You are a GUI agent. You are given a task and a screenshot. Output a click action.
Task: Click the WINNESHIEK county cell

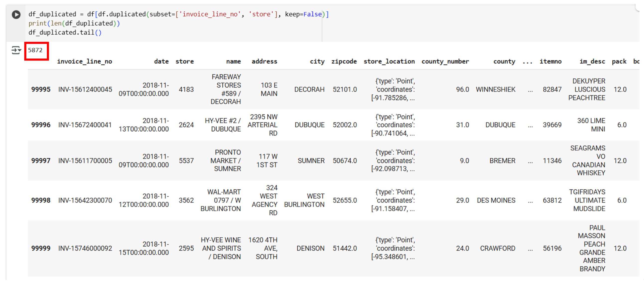(495, 89)
